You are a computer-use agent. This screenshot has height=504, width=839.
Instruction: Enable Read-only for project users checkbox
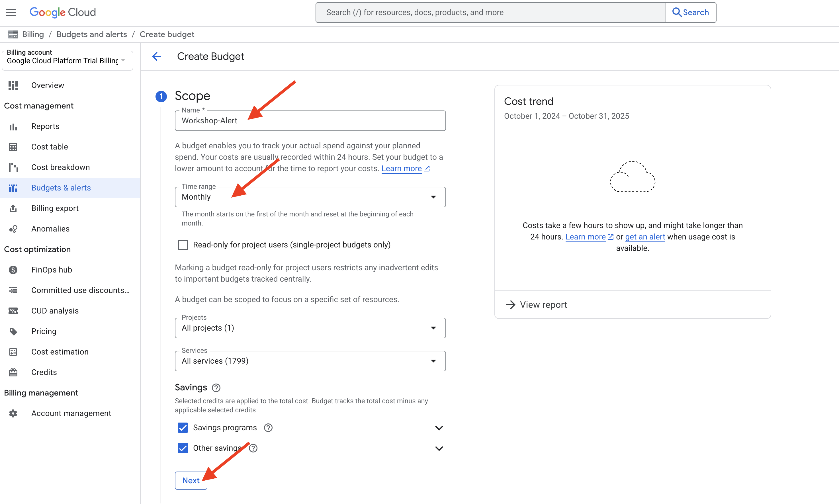(x=183, y=245)
